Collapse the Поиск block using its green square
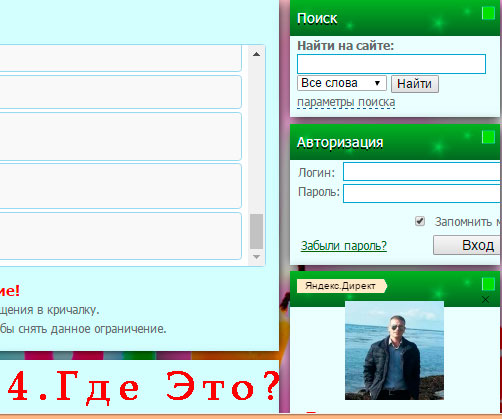Image resolution: width=502 pixels, height=419 pixels. tap(488, 14)
